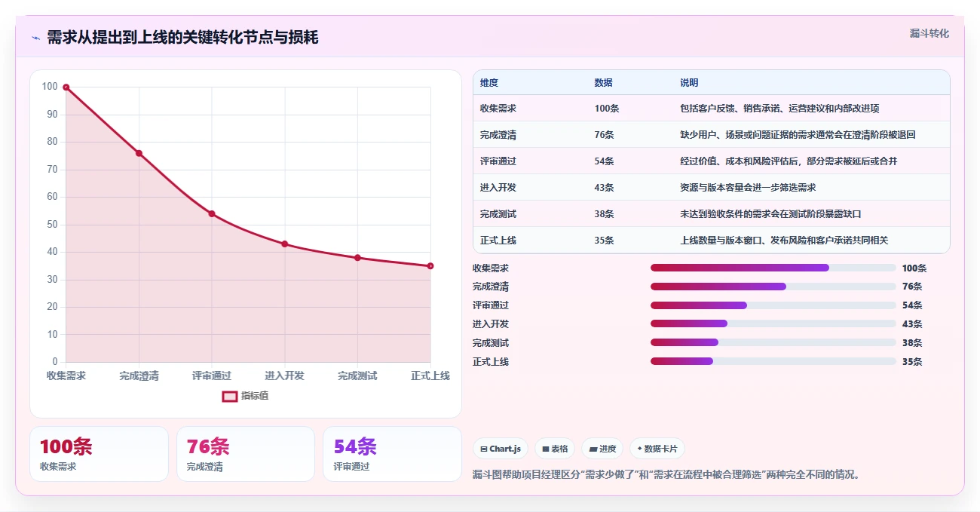Click the 表格 chip
980x512 pixels.
[555, 449]
